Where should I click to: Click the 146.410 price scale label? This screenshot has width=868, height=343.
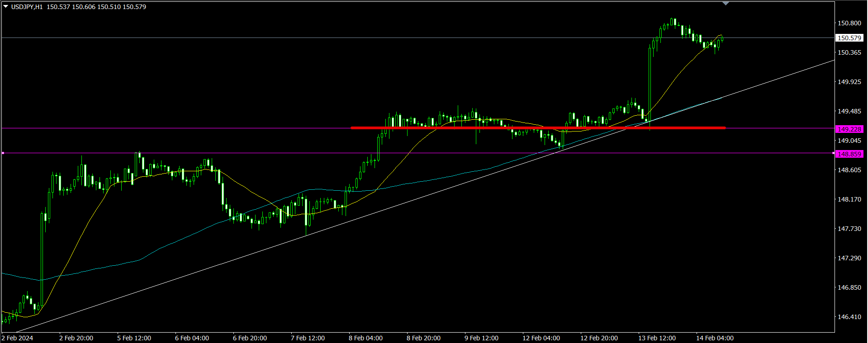(849, 317)
